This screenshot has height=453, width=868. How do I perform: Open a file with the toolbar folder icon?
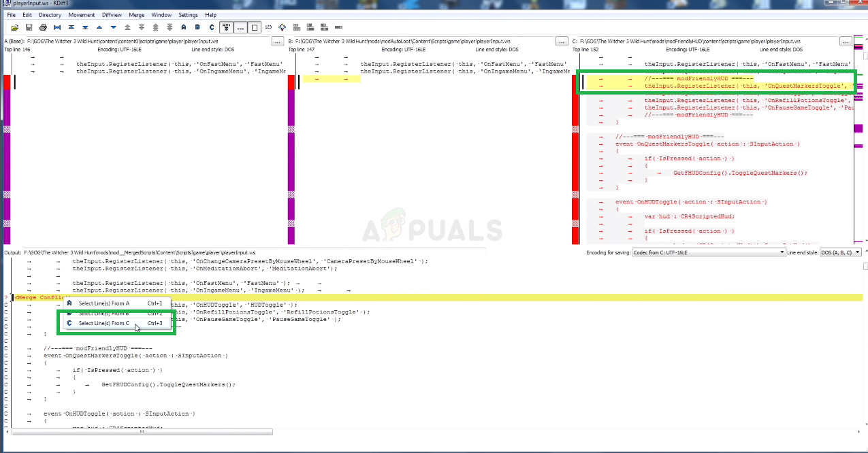(x=14, y=27)
